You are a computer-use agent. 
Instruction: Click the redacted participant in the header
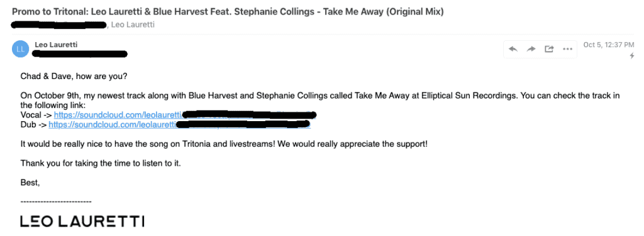point(58,24)
